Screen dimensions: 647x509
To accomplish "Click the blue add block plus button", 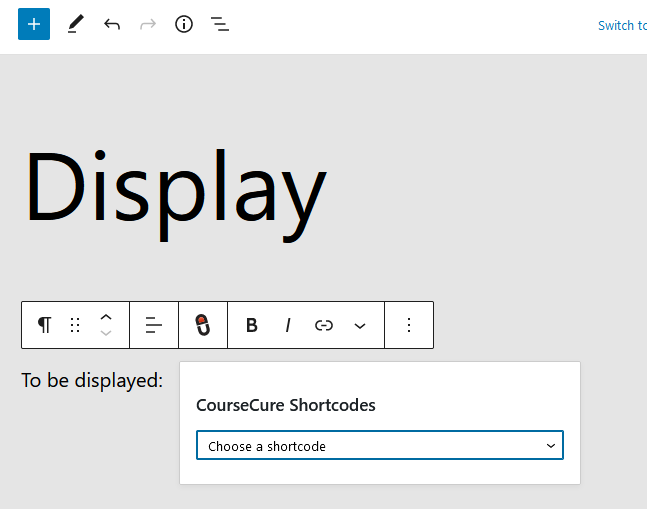I will coord(34,24).
